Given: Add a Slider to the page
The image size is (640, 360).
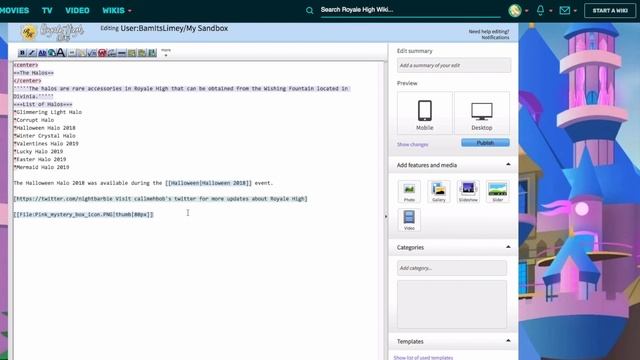Looking at the screenshot, I should pyautogui.click(x=498, y=191).
